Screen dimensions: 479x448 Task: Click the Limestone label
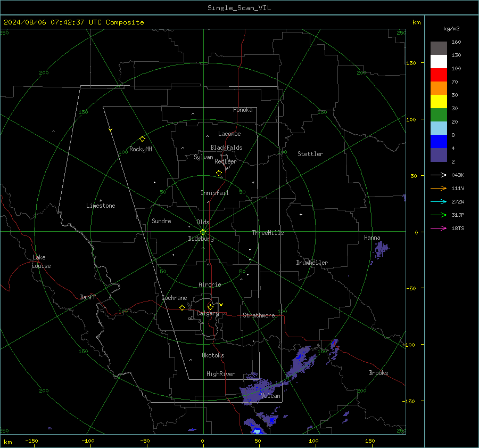(x=101, y=206)
